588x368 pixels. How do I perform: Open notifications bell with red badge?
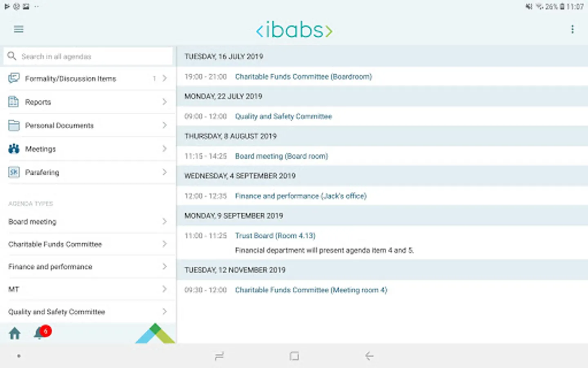(x=42, y=332)
